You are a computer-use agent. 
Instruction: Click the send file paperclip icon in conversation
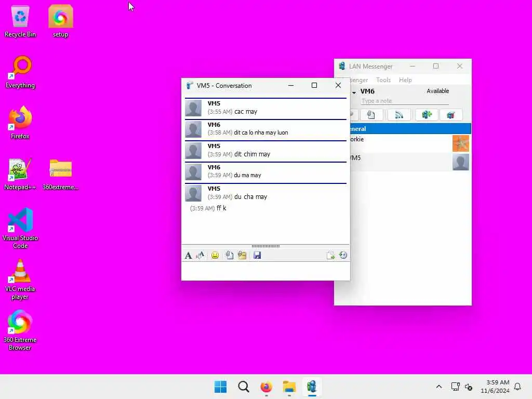tap(229, 255)
